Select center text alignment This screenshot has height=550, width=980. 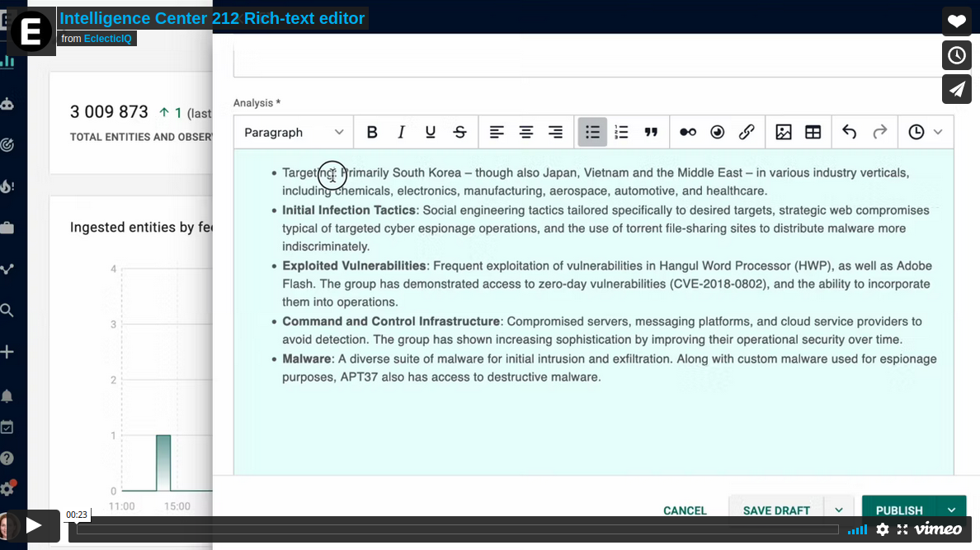(x=525, y=132)
